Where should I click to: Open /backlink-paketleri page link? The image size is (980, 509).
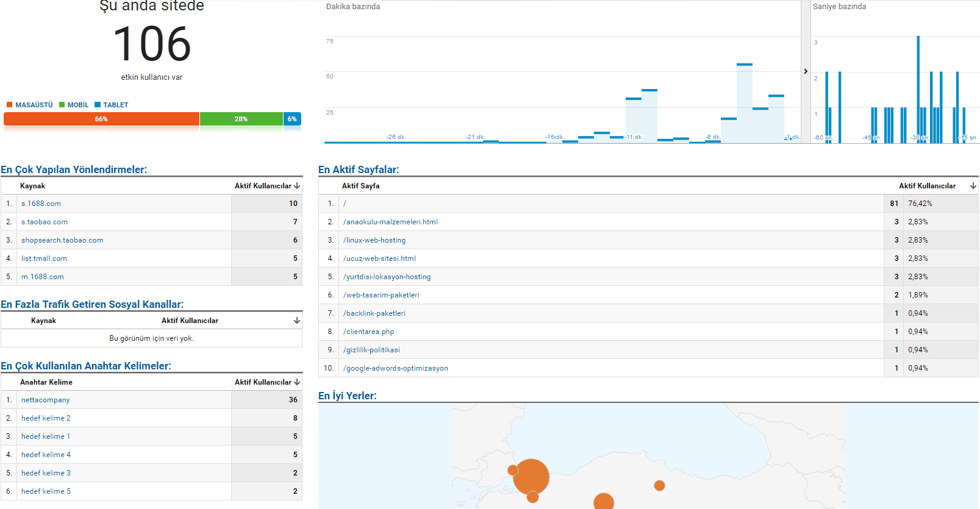tap(374, 313)
